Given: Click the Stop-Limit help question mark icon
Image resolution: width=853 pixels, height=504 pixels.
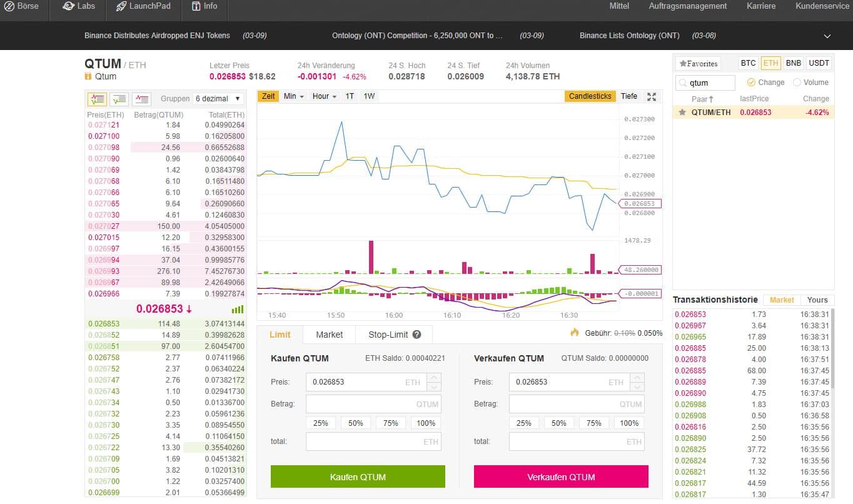Looking at the screenshot, I should pyautogui.click(x=417, y=335).
